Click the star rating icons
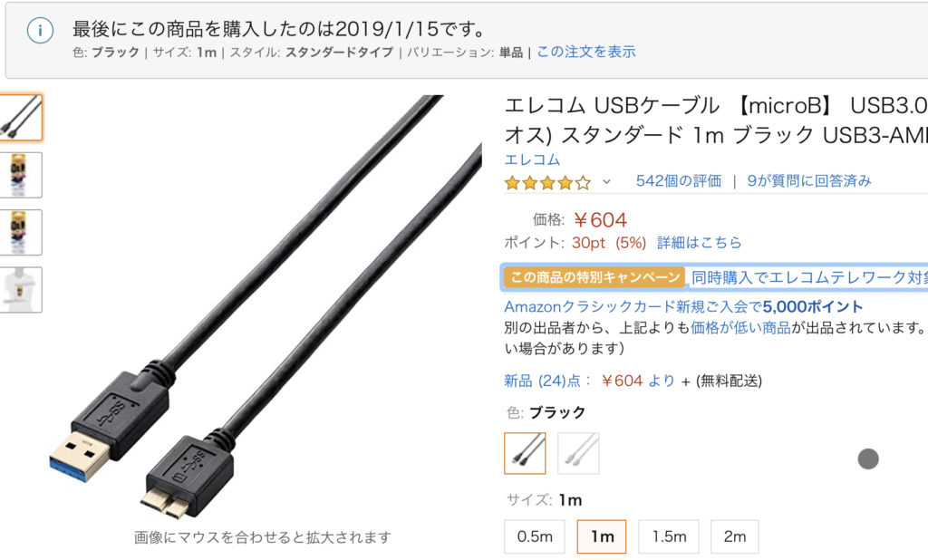 point(547,182)
